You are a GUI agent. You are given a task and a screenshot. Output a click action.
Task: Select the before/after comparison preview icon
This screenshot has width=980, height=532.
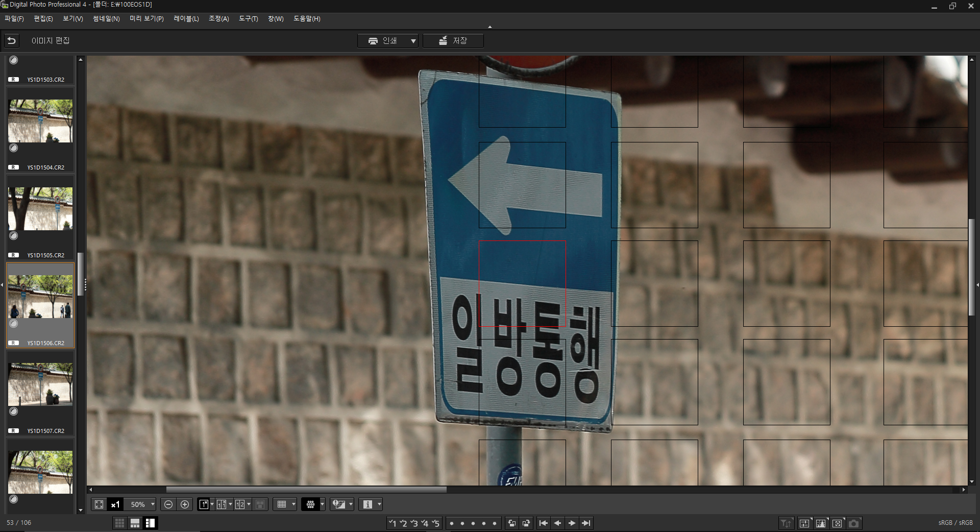[x=222, y=504]
